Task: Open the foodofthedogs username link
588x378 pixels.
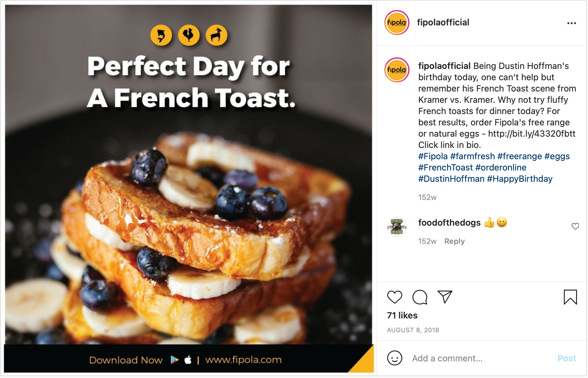Action: [449, 223]
